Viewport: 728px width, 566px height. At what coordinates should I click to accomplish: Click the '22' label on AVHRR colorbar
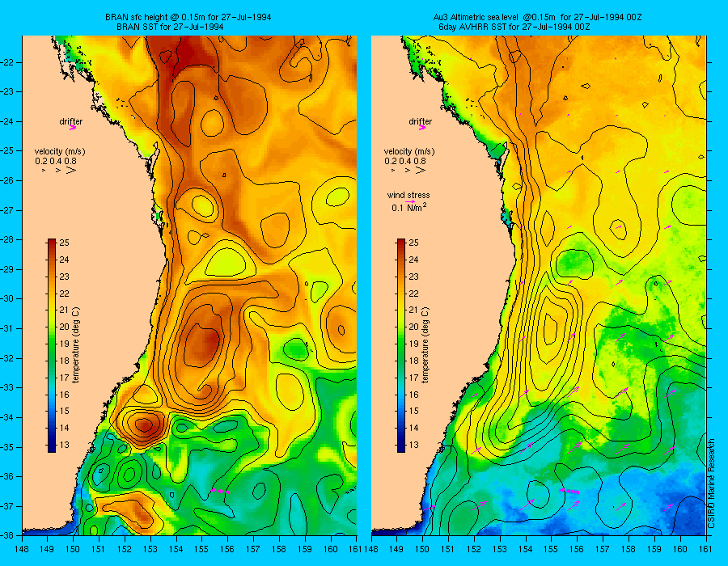pyautogui.click(x=413, y=294)
